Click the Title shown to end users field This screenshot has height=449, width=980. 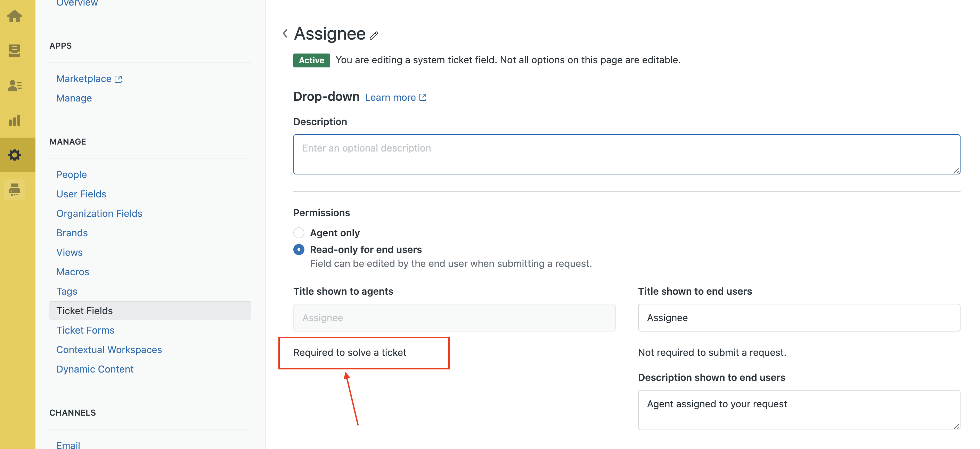coord(799,317)
